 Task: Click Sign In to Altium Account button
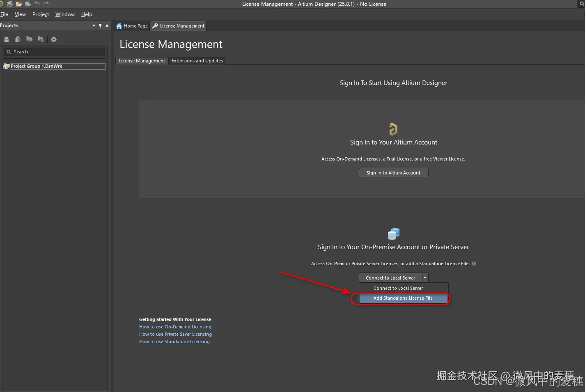point(393,173)
